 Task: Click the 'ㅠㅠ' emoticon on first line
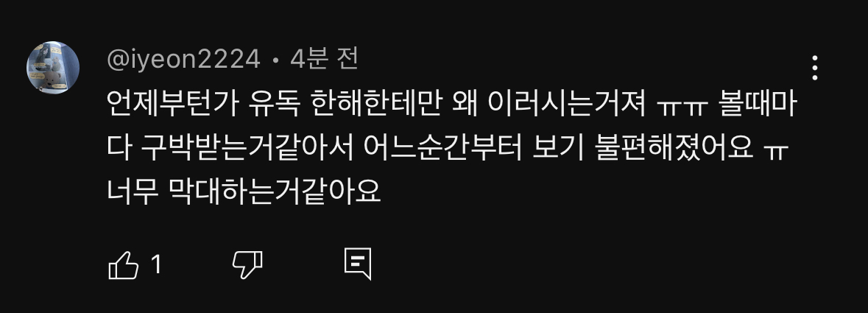pos(683,106)
